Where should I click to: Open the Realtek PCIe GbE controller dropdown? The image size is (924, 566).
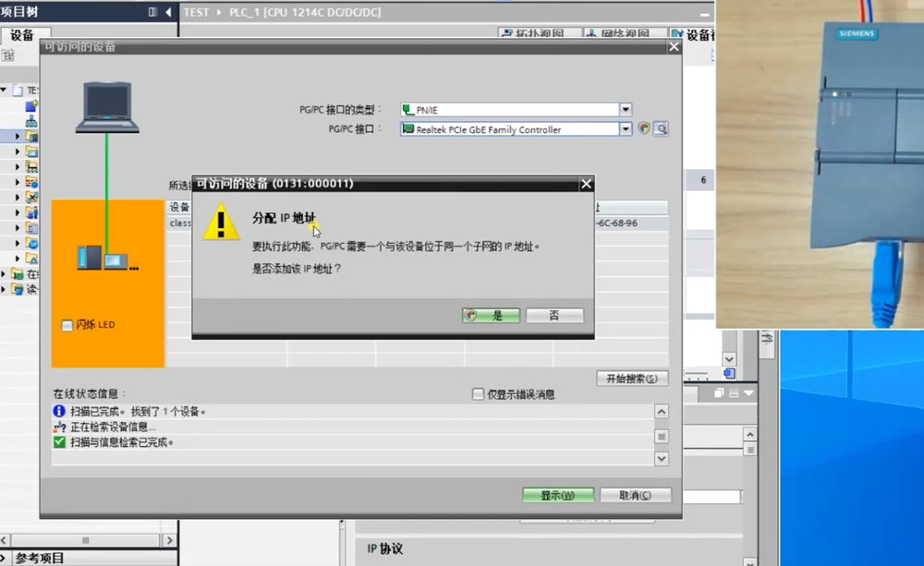click(x=626, y=129)
